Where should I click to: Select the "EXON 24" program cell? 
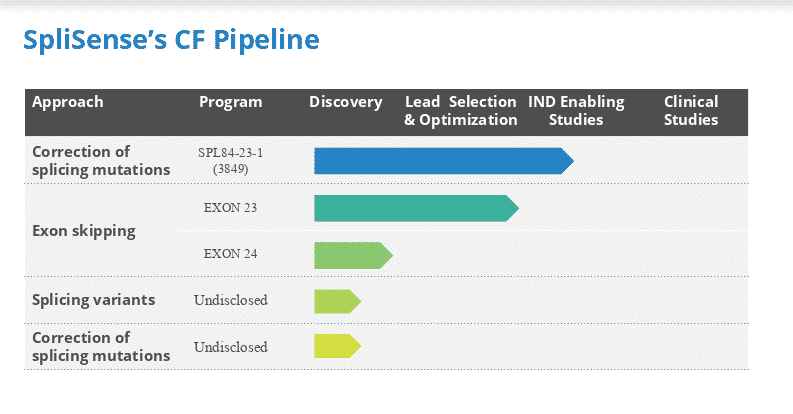(231, 254)
